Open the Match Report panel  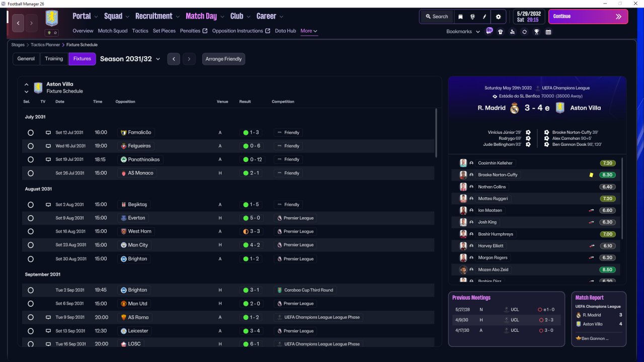point(599,319)
